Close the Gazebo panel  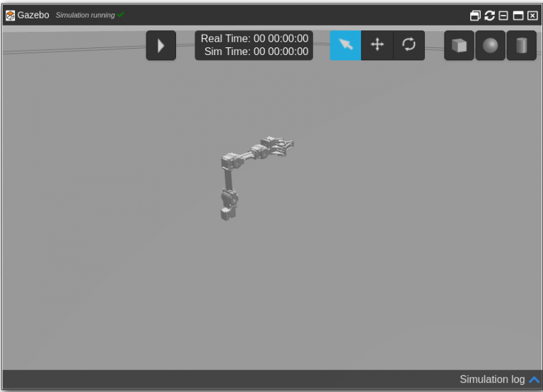tap(532, 16)
